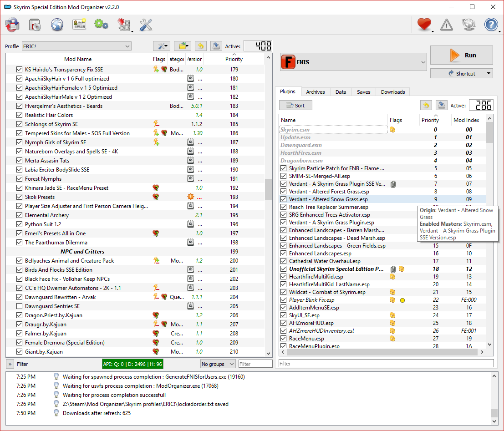Open the Shortcut dropdown button

489,73
